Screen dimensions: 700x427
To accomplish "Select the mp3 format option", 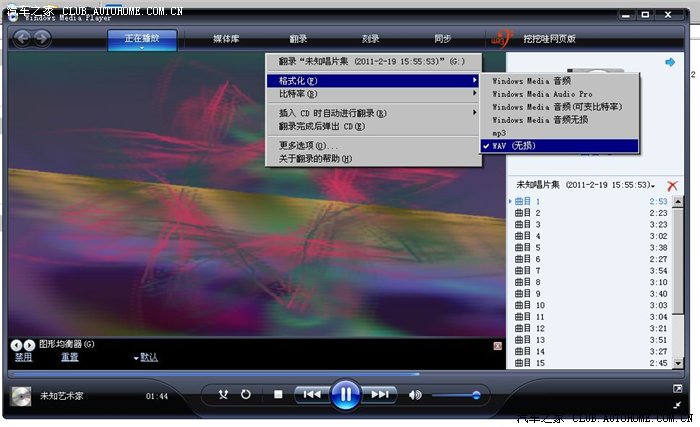I will 499,133.
